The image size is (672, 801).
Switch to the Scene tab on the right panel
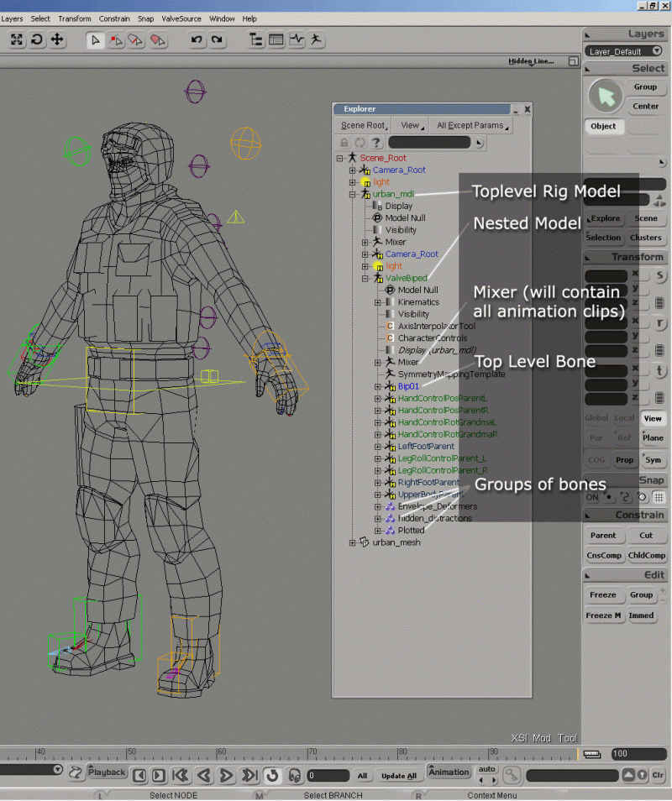(x=645, y=218)
